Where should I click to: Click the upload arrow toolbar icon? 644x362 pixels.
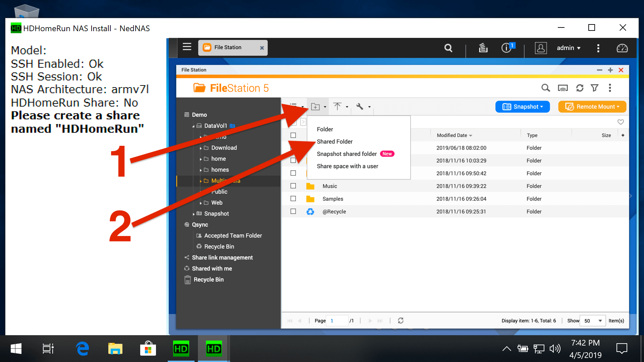click(x=338, y=107)
